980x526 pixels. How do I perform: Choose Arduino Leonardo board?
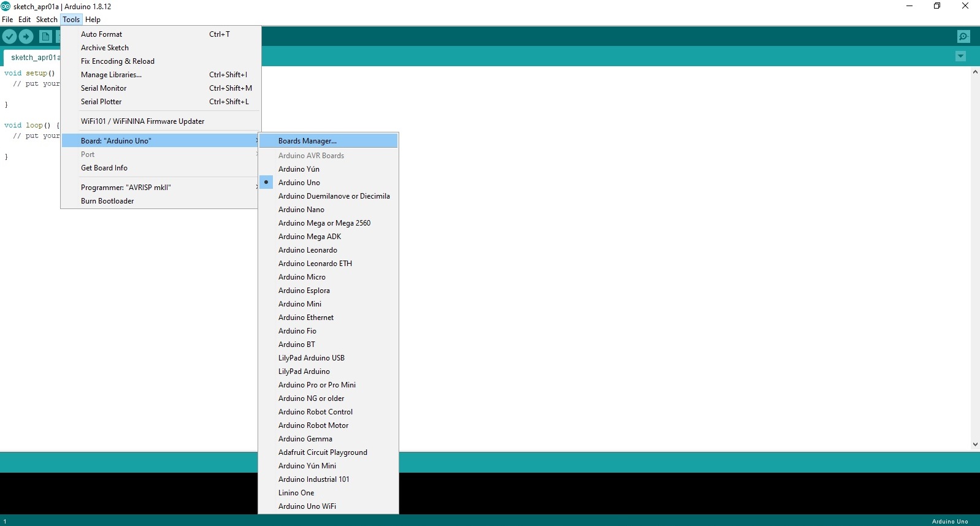[x=328, y=250]
